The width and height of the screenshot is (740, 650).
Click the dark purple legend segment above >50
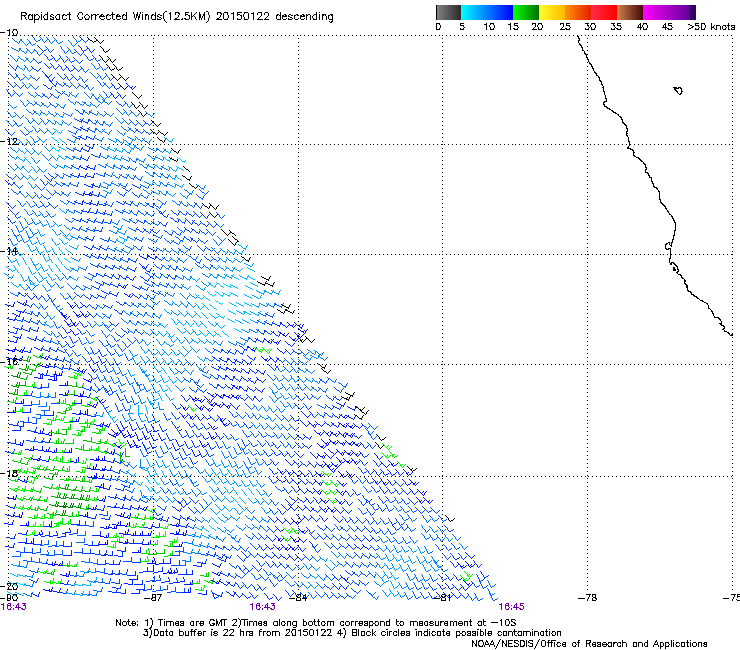[693, 12]
